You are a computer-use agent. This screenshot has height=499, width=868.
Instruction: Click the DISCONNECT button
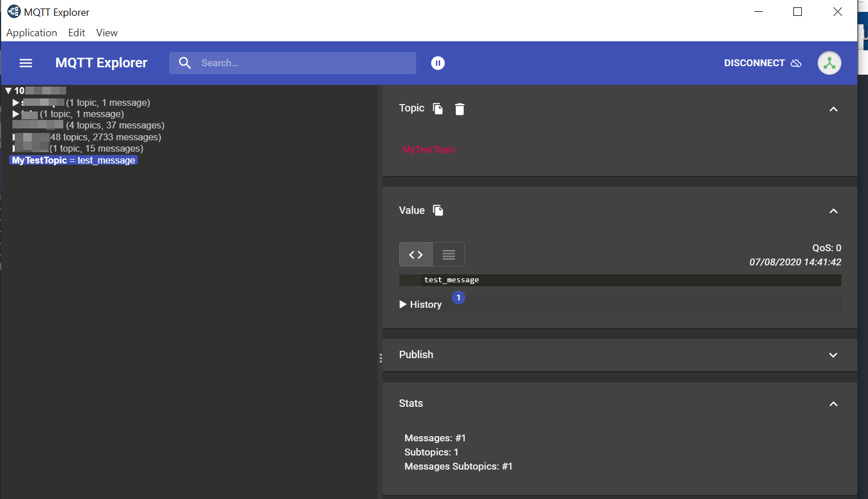point(762,63)
